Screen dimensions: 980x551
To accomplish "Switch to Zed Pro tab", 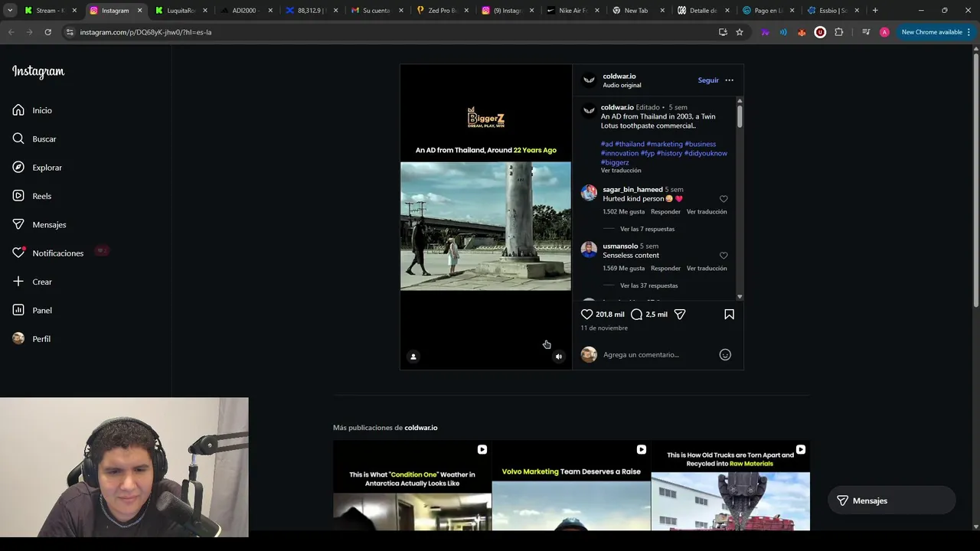I will tap(443, 11).
